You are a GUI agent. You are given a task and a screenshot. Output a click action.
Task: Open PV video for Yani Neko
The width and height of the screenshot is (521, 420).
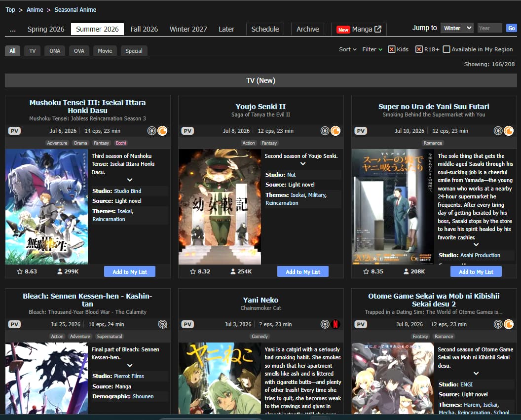coord(187,324)
